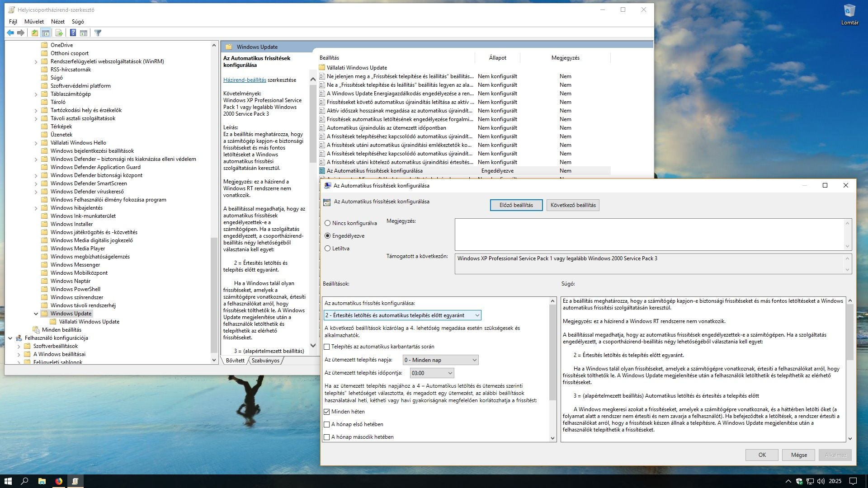Image resolution: width=868 pixels, height=488 pixels.
Task: Click inside the Megjegyzés comment text box
Action: tap(649, 235)
